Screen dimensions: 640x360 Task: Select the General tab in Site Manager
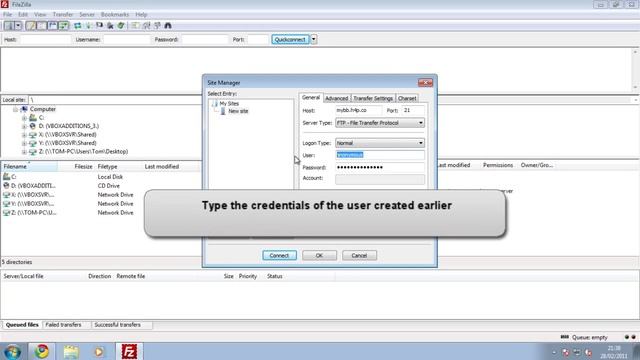(311, 98)
